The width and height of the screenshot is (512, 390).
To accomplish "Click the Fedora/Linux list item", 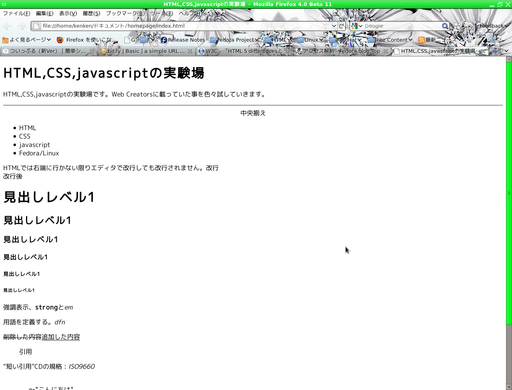I will (39, 153).
